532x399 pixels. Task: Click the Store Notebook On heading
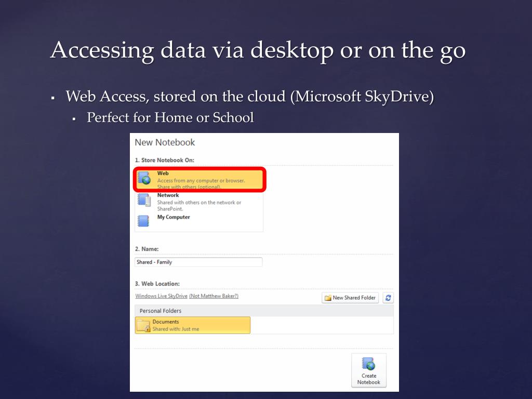tap(165, 160)
